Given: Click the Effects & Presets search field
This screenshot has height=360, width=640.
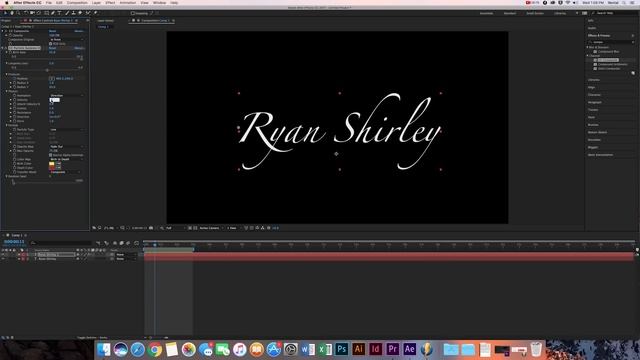Looking at the screenshot, I should point(611,42).
